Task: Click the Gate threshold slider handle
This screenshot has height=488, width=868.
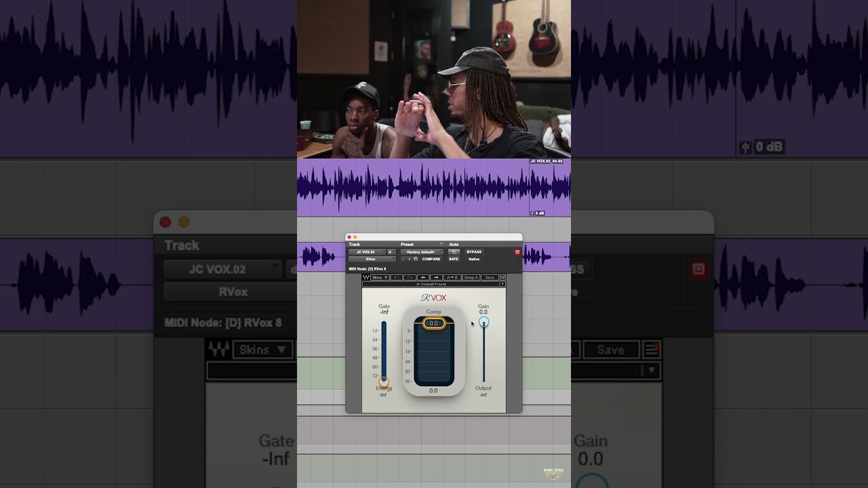Action: pyautogui.click(x=384, y=382)
